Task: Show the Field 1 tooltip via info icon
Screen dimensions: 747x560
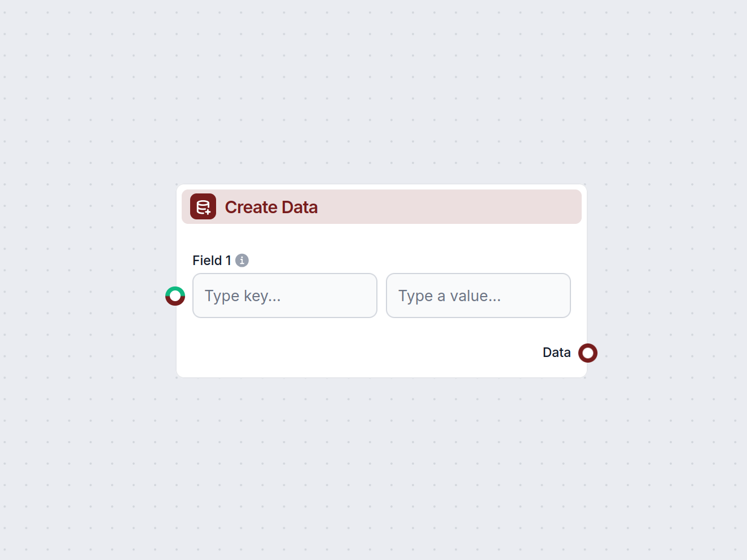Action: pyautogui.click(x=242, y=260)
